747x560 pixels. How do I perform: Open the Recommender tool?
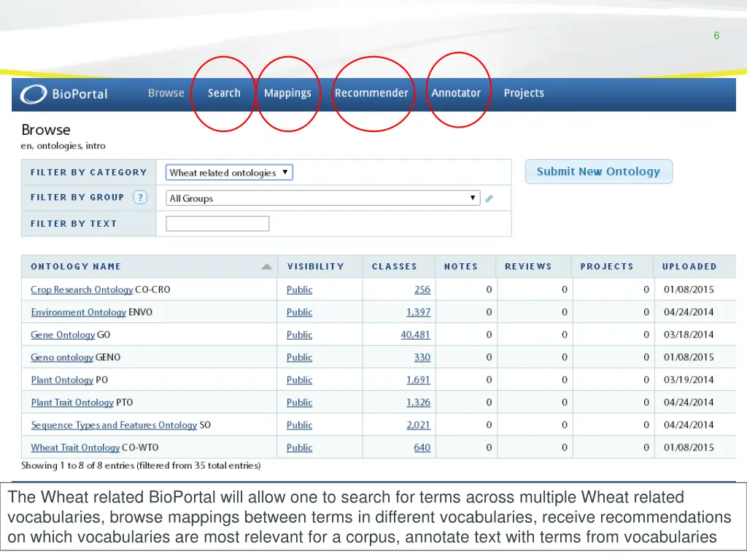point(371,93)
